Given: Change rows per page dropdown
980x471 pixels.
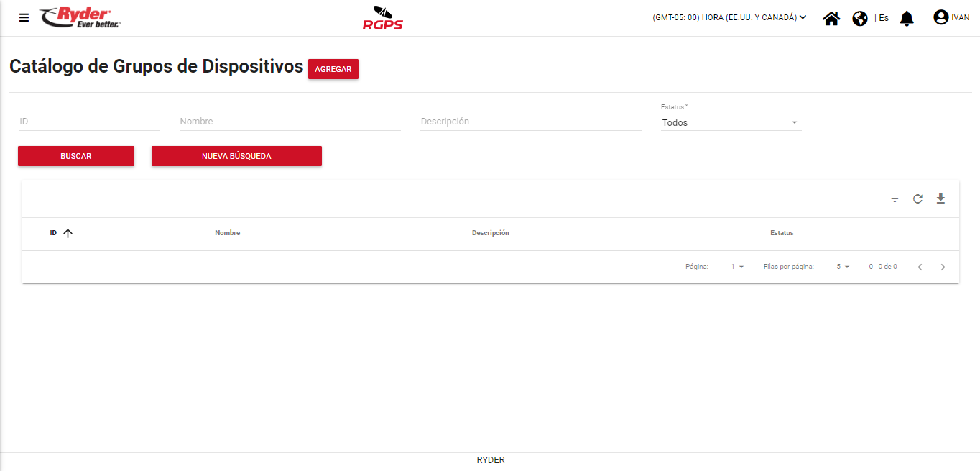Looking at the screenshot, I should [x=843, y=267].
